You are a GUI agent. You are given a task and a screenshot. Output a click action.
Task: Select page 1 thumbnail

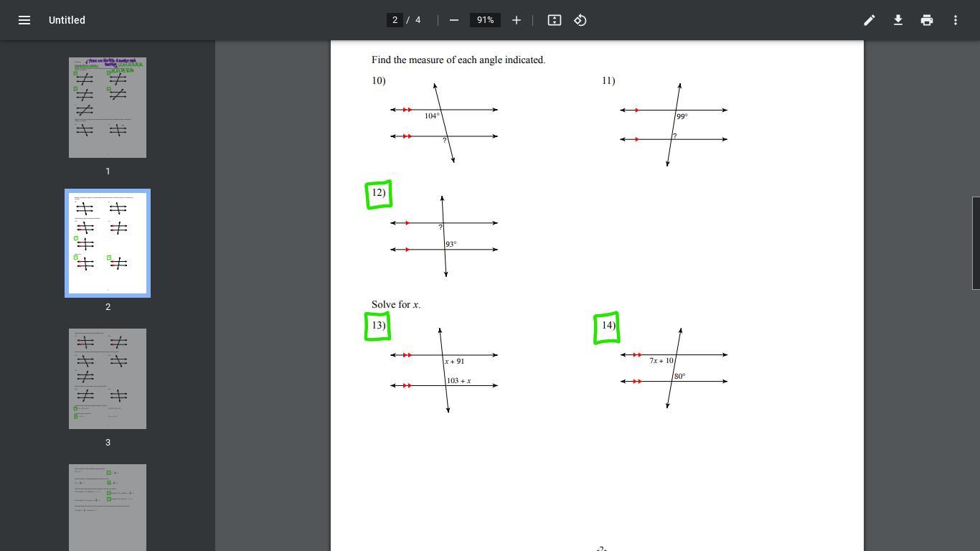pyautogui.click(x=108, y=108)
